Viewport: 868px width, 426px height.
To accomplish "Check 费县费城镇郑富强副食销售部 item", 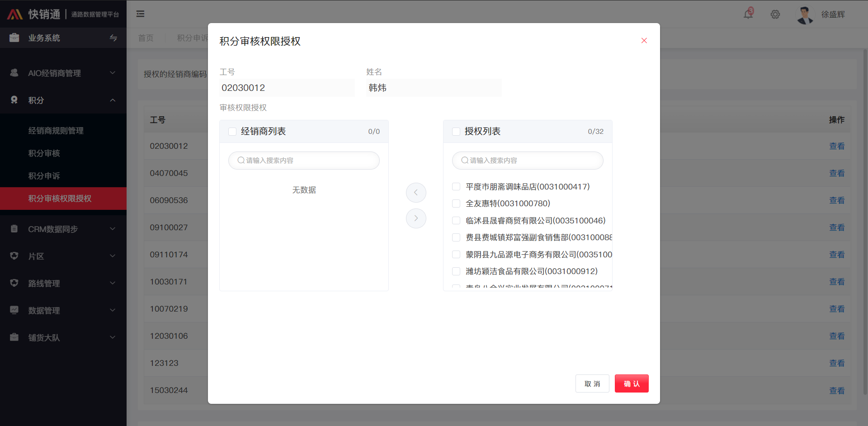I will point(456,237).
